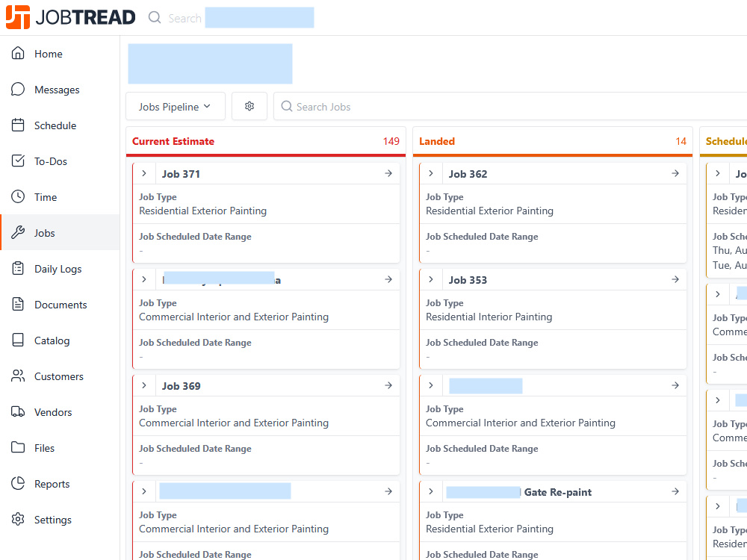Click the Schedule calendar icon
This screenshot has height=560, width=747.
[18, 125]
